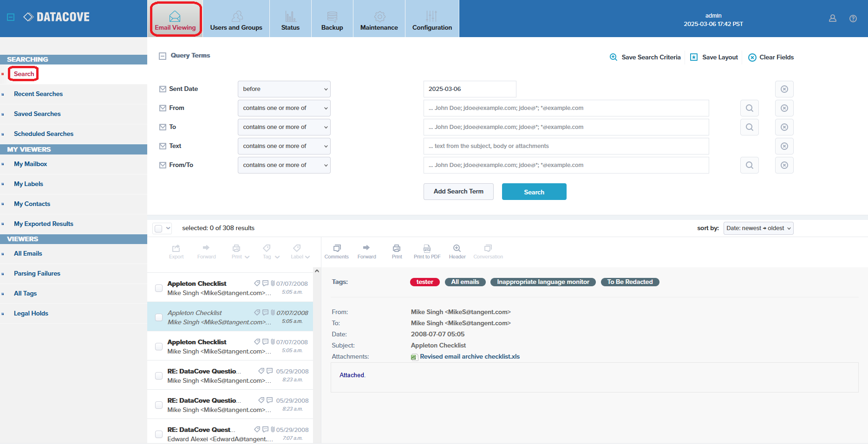Check the third Appleton Checklist email

coord(159,347)
